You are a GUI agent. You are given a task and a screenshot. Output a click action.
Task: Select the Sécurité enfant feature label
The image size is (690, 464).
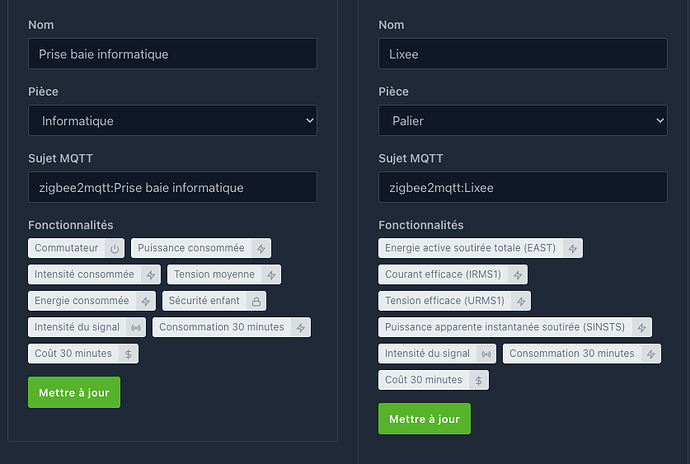pyautogui.click(x=204, y=301)
